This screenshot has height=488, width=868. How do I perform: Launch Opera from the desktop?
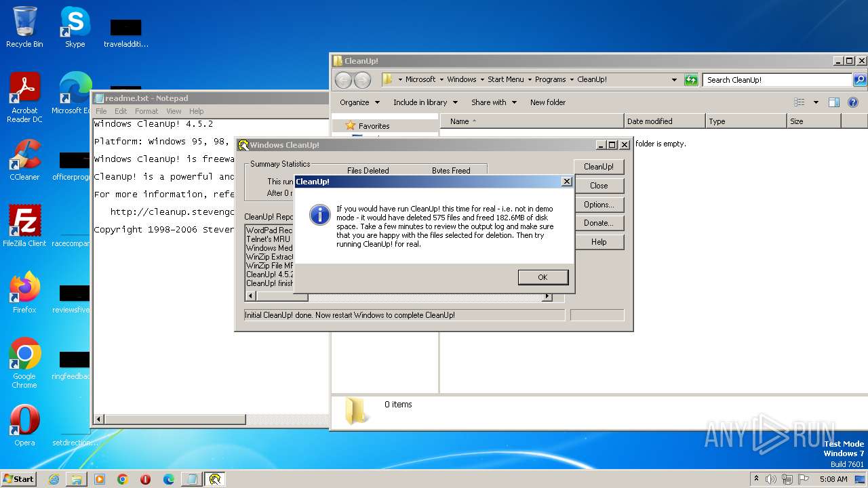tap(24, 426)
